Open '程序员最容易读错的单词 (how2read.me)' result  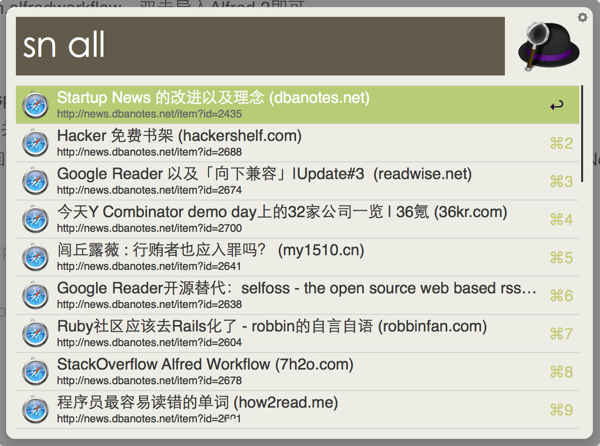[x=297, y=410]
